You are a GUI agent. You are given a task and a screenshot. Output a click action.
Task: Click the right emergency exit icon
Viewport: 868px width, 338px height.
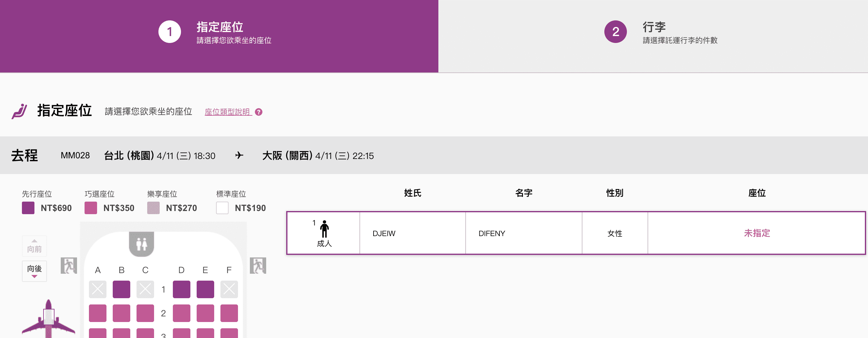coord(258,266)
